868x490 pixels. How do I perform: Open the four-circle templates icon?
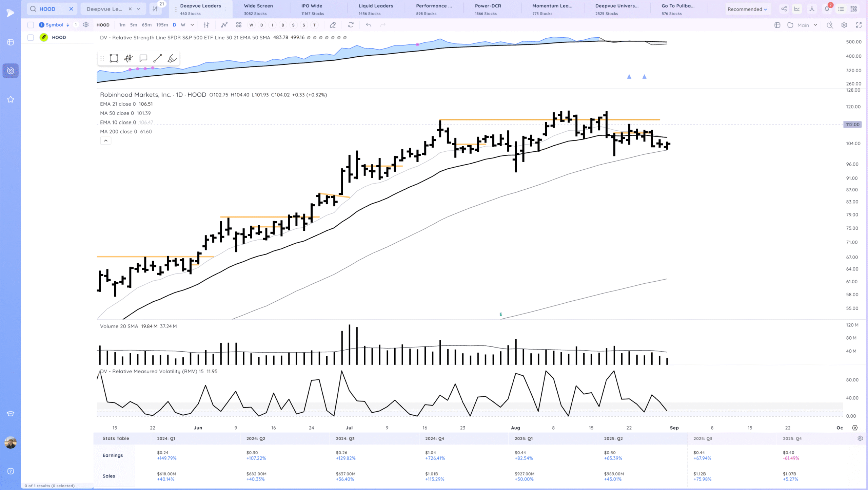[239, 25]
